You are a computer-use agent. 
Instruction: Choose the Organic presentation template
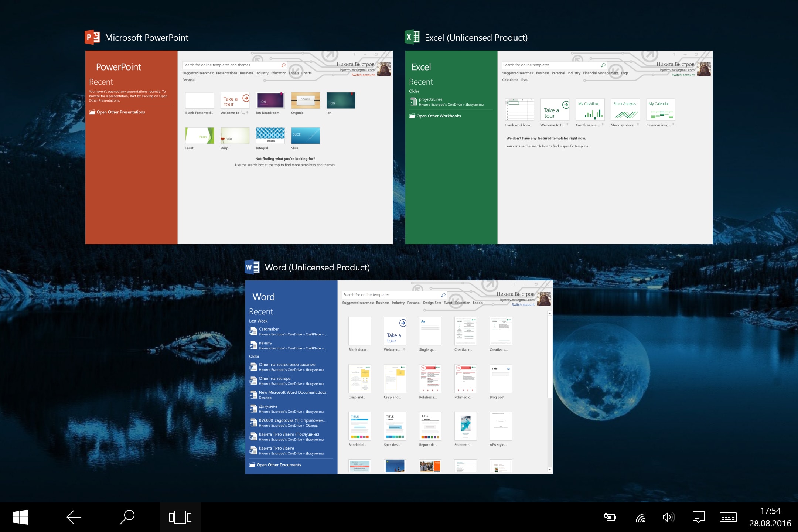click(306, 100)
